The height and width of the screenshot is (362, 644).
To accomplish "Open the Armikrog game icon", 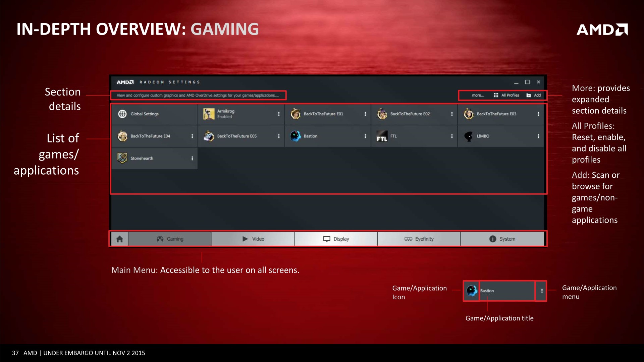I will point(209,114).
